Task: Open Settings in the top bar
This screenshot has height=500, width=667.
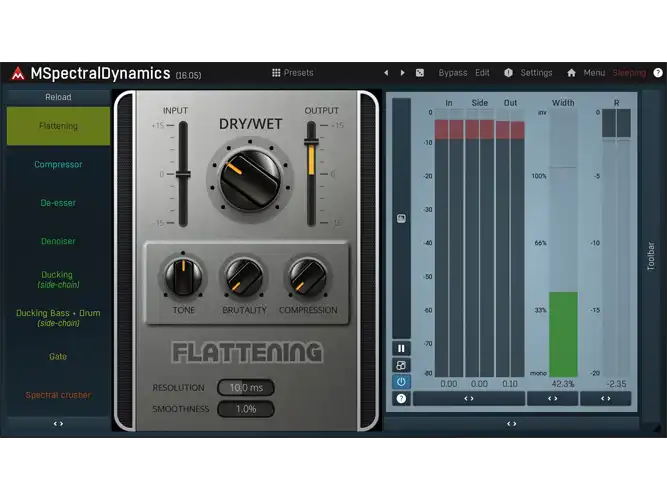Action: (536, 73)
